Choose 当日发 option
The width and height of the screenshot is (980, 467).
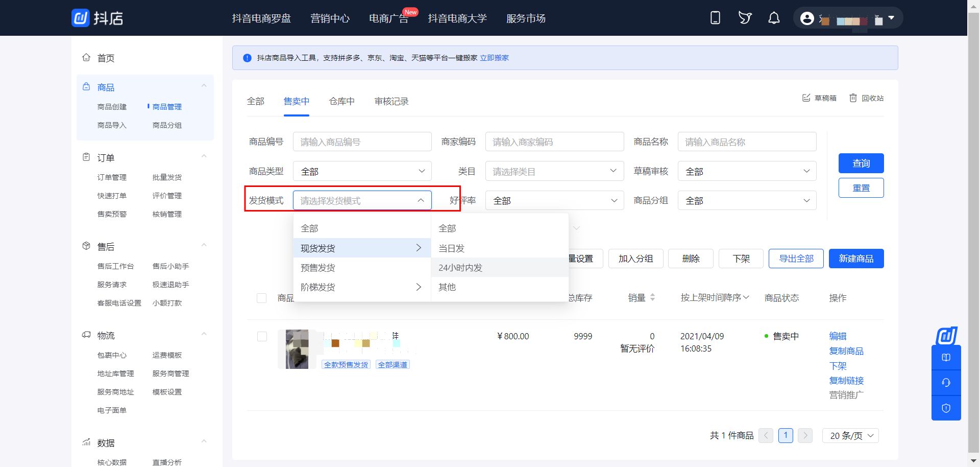[x=500, y=248]
